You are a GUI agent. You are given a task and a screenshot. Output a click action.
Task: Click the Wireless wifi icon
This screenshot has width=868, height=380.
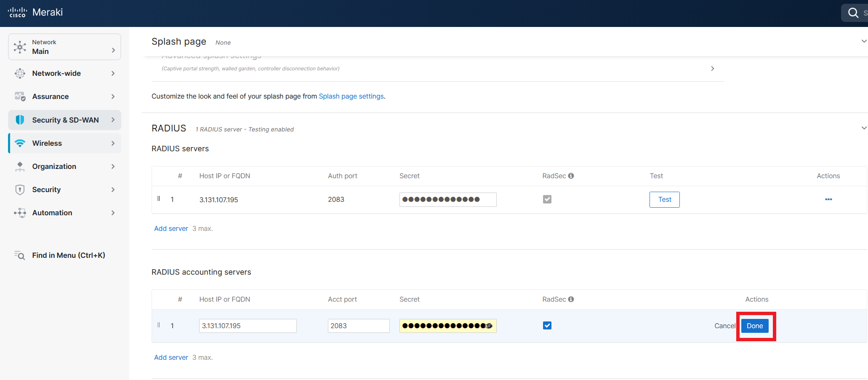click(x=20, y=143)
